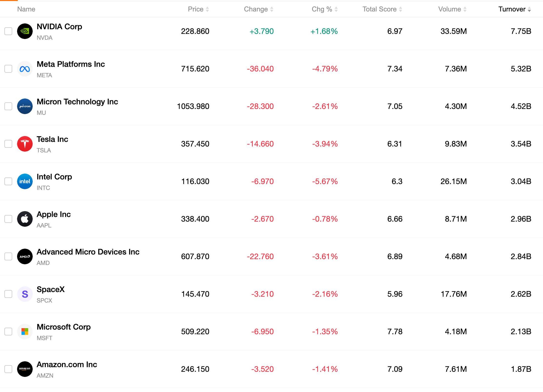Click Amazon's turnover 1.87B
The height and width of the screenshot is (392, 543).
[521, 369]
